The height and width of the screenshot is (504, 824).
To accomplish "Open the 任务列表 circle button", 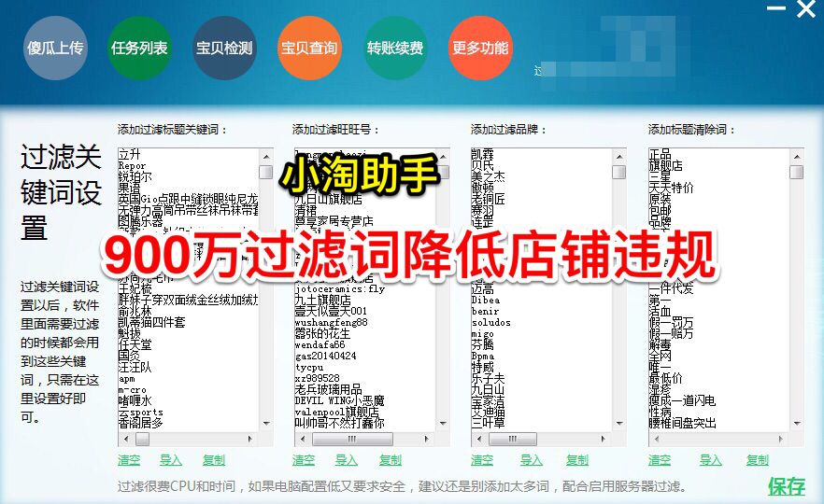I will click(x=139, y=48).
